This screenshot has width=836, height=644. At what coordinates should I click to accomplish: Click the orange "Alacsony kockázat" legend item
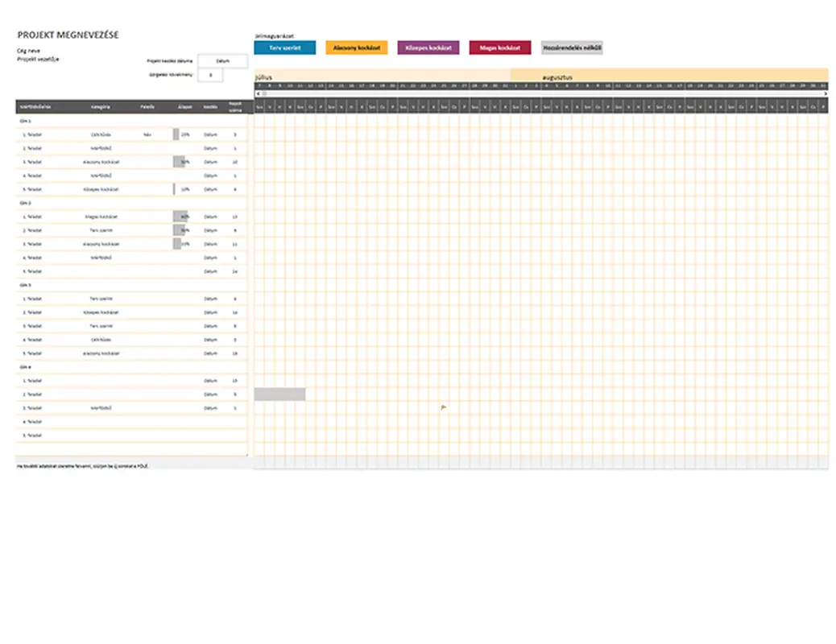357,47
